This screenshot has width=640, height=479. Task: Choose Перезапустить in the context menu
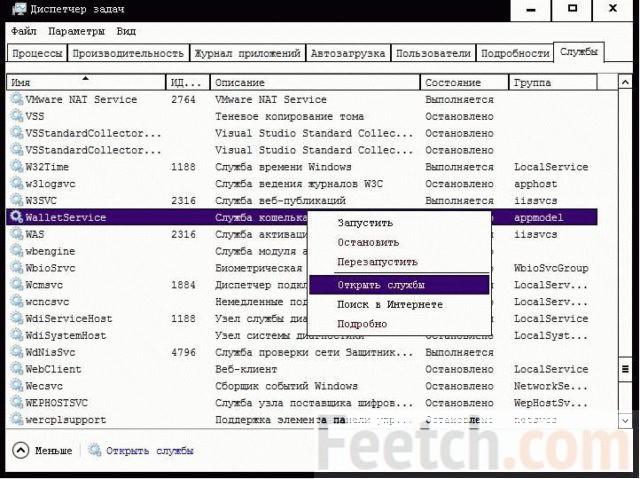399,262
